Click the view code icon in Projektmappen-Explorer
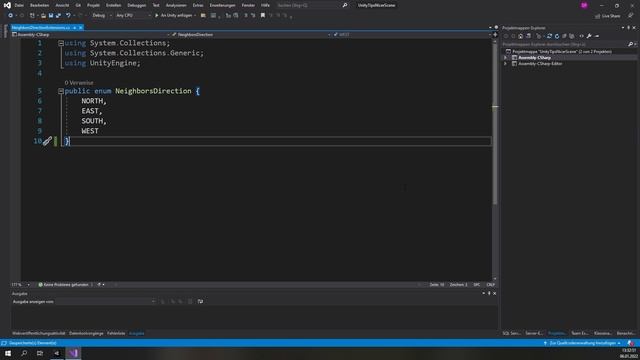This screenshot has height=360, width=640. (x=582, y=36)
